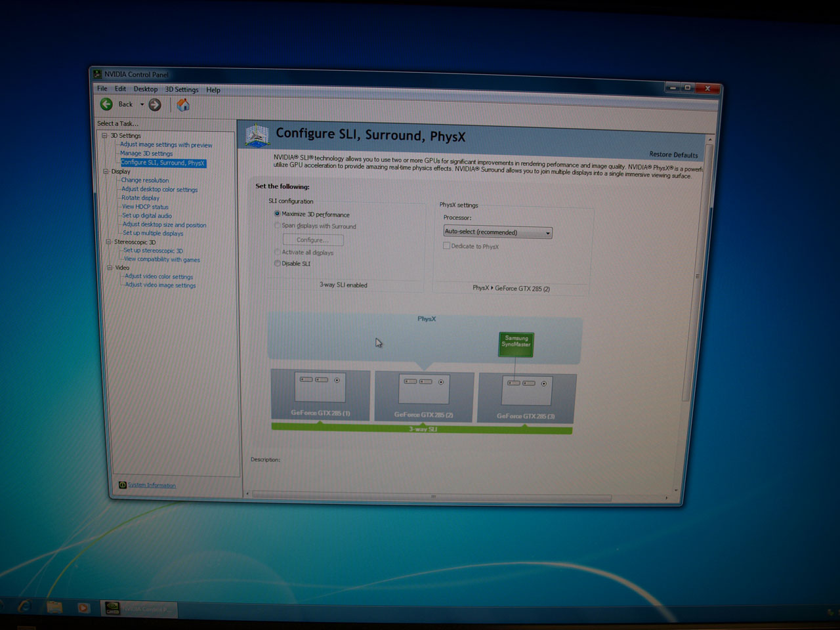Select the GeForce GTX 285 (2) card
Viewport: 840px width, 630px height.
coord(424,397)
